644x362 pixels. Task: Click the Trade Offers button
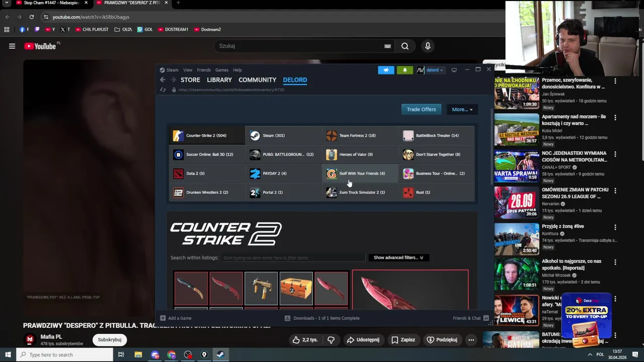[x=421, y=109]
